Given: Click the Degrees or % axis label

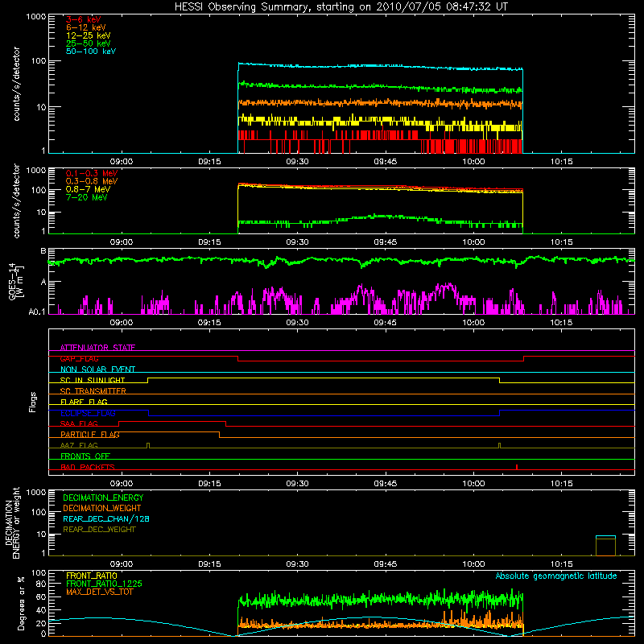Looking at the screenshot, I should tap(21, 603).
